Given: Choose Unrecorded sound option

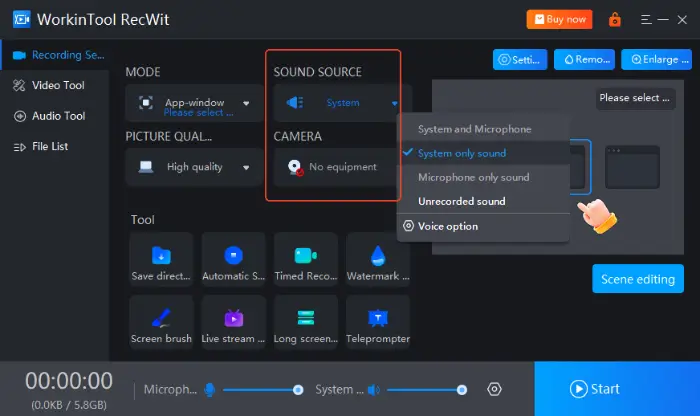Looking at the screenshot, I should [x=483, y=201].
